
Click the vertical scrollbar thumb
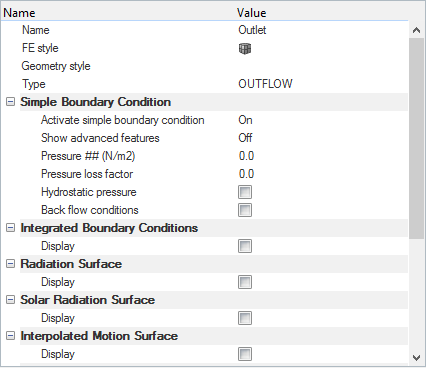point(416,138)
